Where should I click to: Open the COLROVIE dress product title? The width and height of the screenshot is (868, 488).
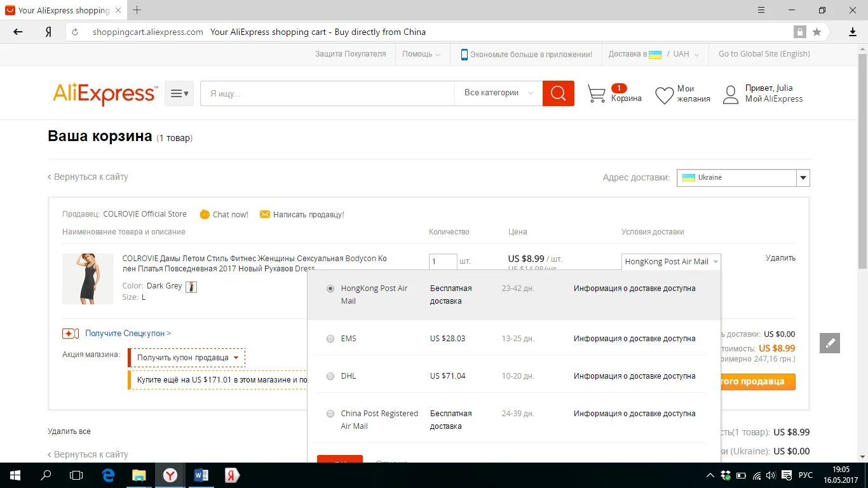pos(255,264)
